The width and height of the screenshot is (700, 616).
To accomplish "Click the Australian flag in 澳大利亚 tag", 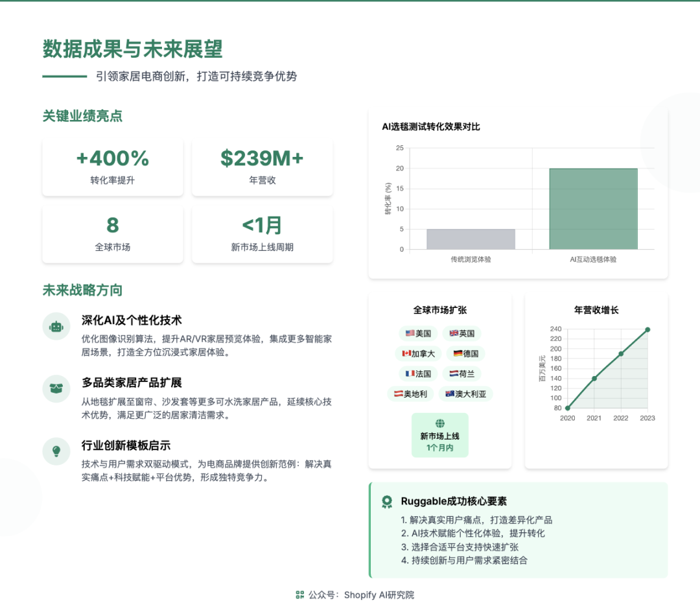I will (x=450, y=394).
